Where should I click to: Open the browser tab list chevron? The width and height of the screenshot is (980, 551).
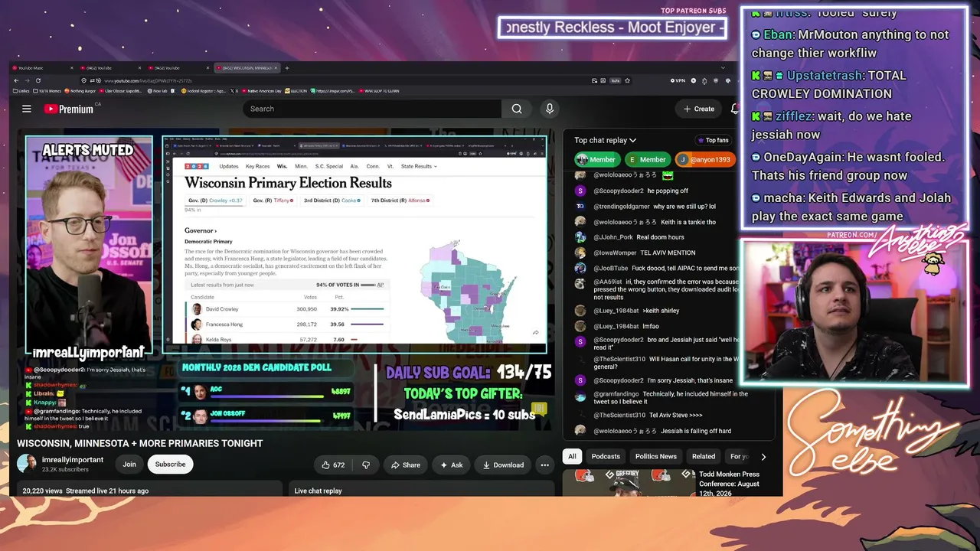point(723,68)
